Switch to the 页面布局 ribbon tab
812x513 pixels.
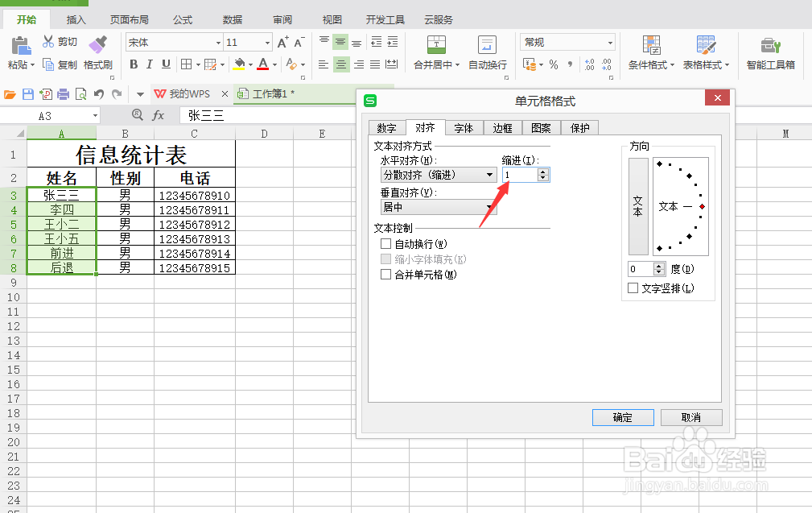129,19
